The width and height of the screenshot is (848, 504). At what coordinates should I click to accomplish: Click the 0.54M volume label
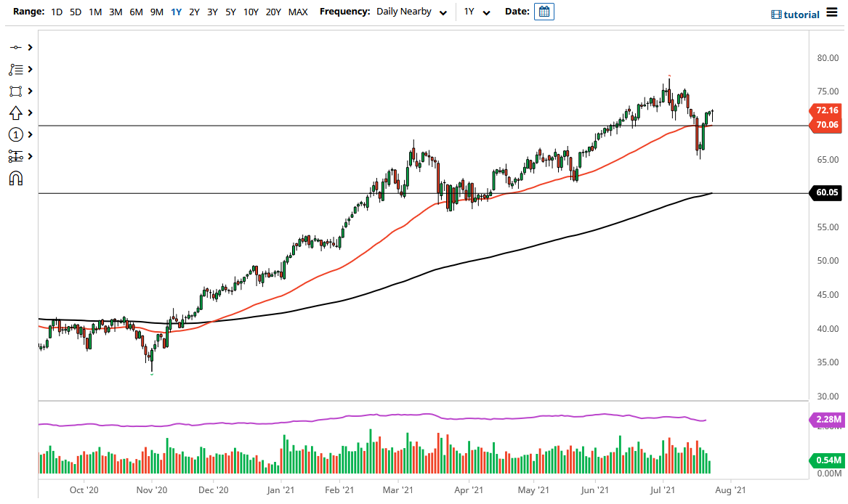[x=828, y=460]
